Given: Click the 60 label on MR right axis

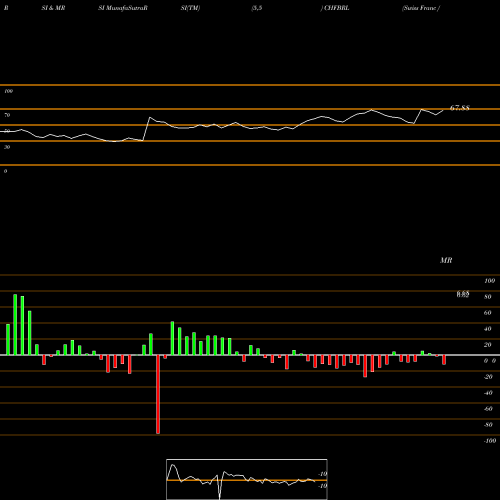Looking at the screenshot, I should [488, 313].
